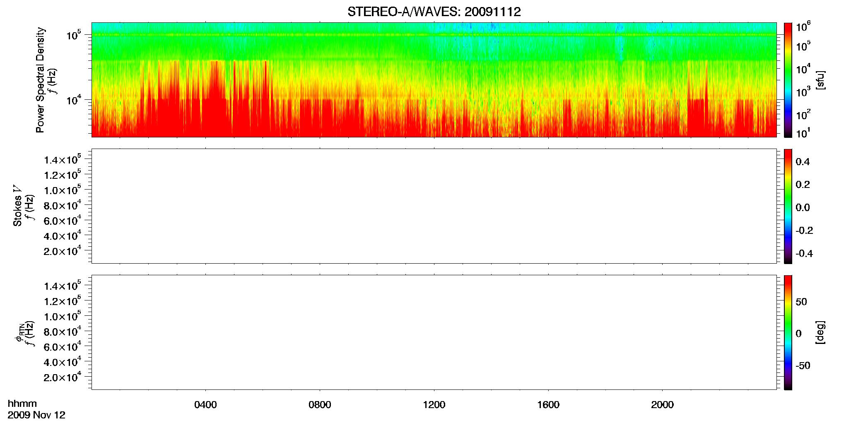
Task: Click the -0.4 value on the Stokes color bar
Action: coord(804,253)
